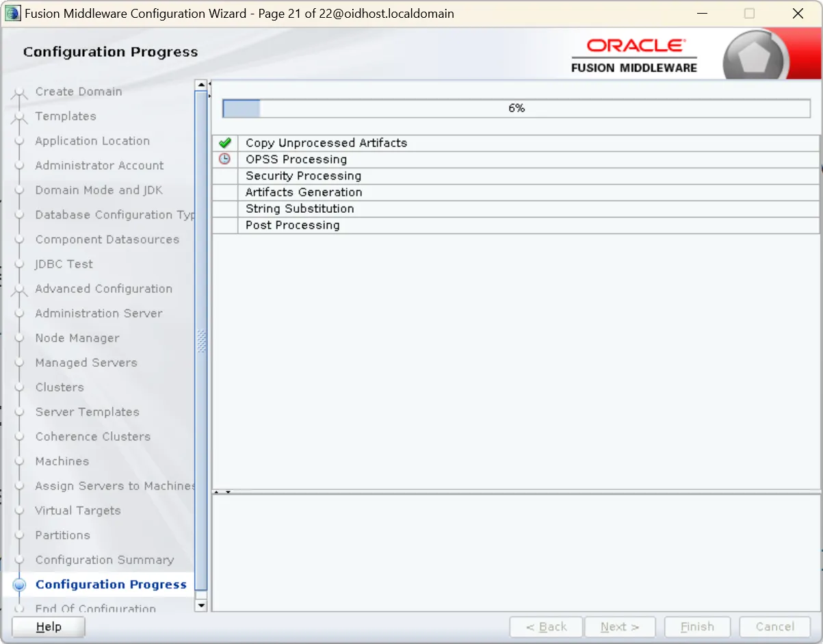This screenshot has width=823, height=644.
Task: Select Coherence Clusters step
Action: [93, 437]
